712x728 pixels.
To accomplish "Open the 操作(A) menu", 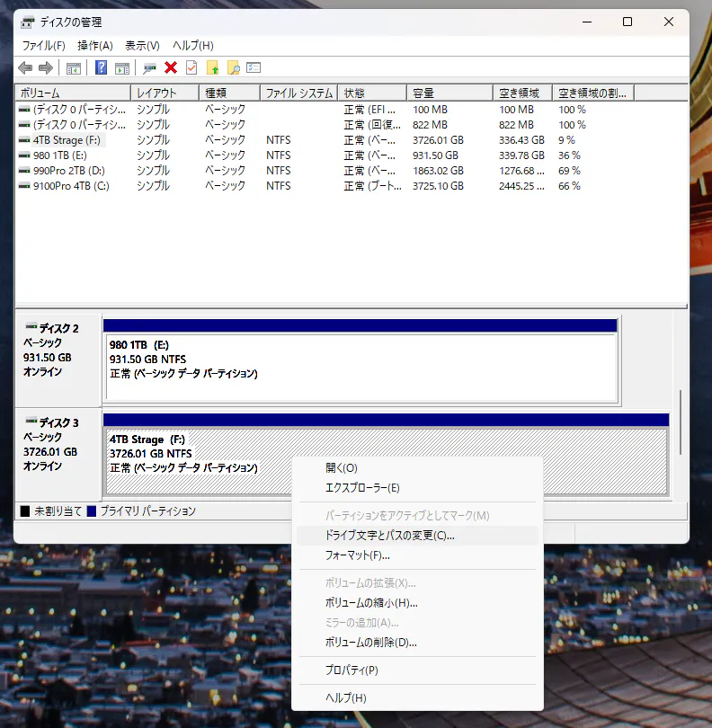I will pyautogui.click(x=95, y=46).
